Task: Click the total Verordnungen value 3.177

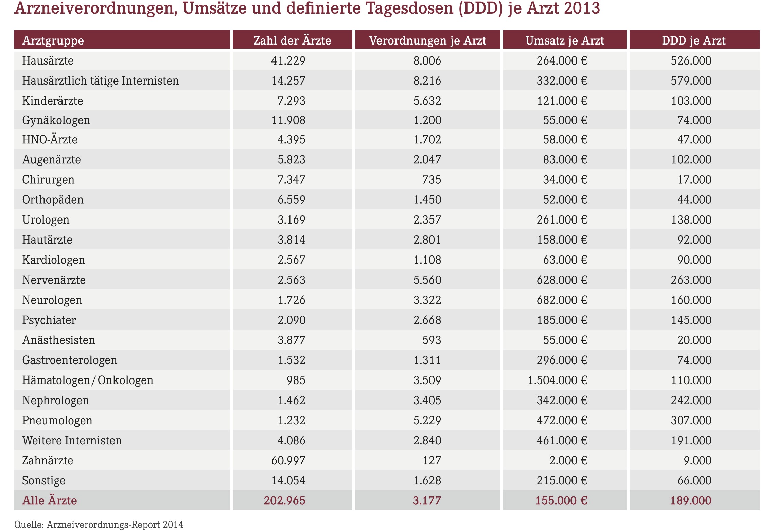Action: point(427,500)
